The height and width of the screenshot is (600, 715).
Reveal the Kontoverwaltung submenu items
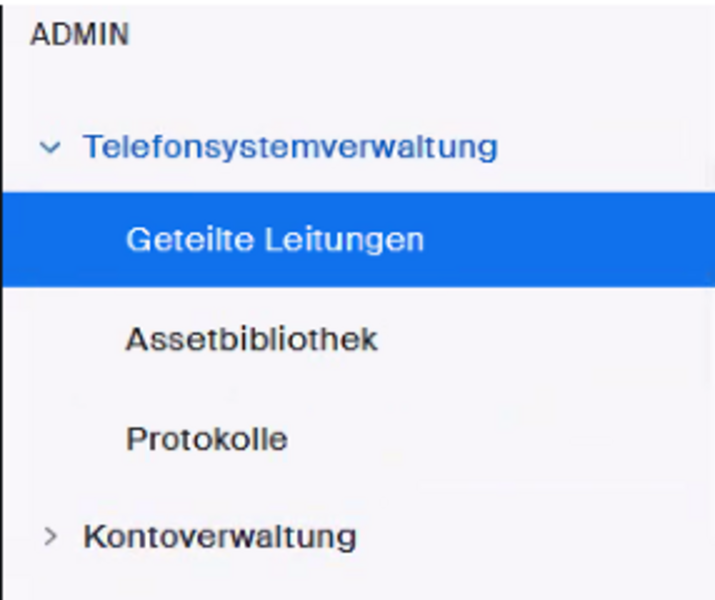pos(50,537)
